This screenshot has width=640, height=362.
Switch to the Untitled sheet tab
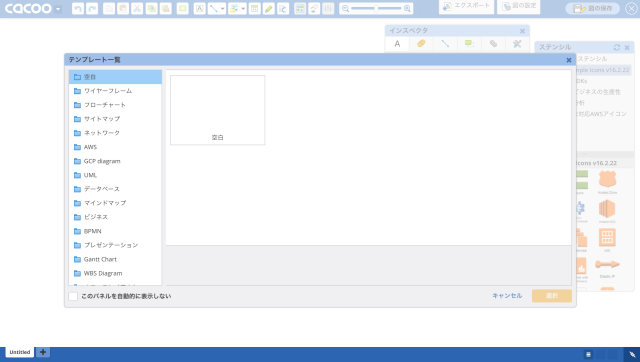tap(20, 352)
